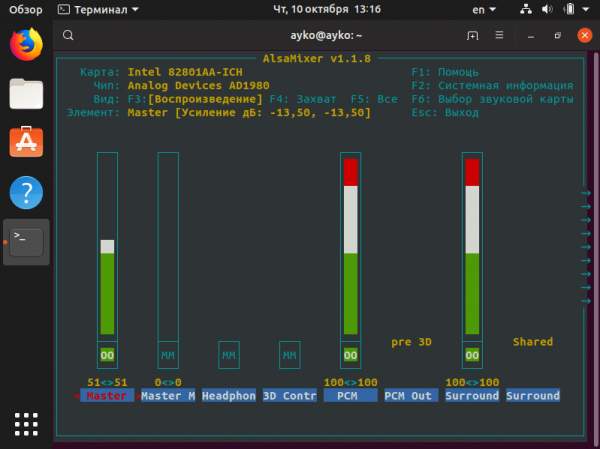Select the PCM channel label

351,395
